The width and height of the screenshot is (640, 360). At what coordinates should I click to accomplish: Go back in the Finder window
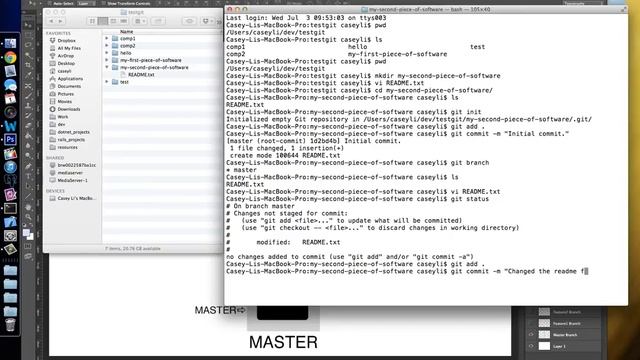click(51, 21)
